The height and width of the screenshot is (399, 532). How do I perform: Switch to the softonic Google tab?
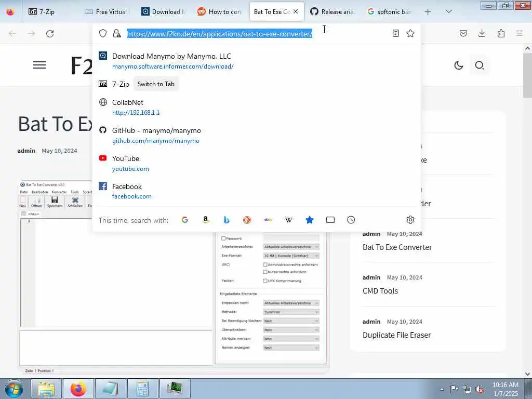390,12
